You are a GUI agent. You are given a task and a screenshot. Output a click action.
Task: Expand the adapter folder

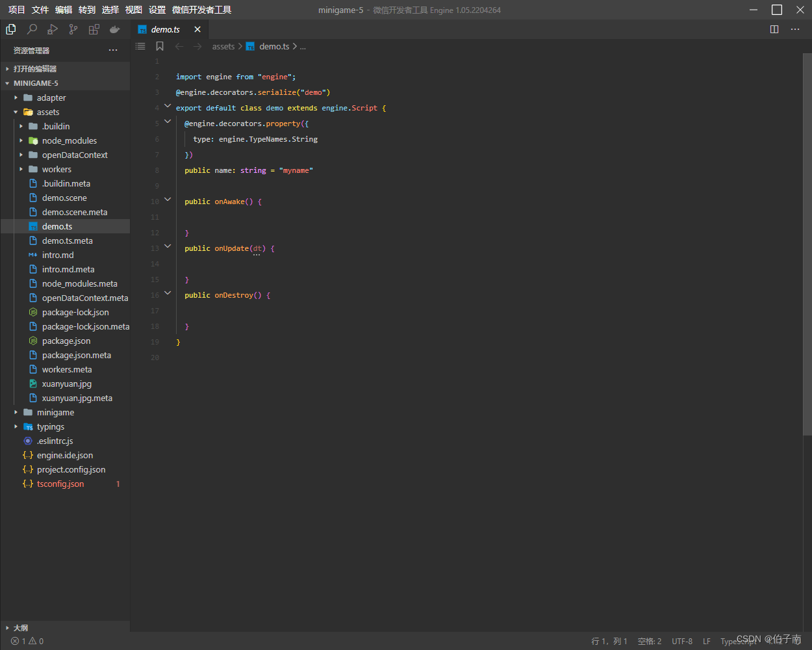[x=16, y=97]
